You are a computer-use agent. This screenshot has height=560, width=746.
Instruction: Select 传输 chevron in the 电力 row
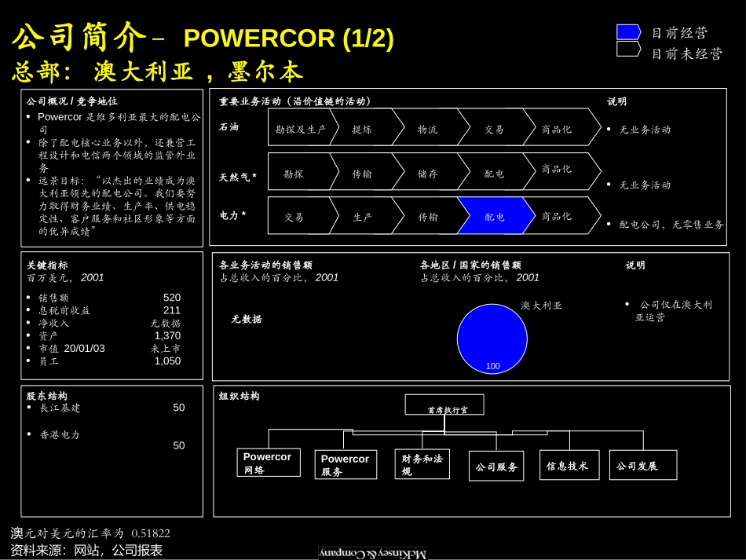pyautogui.click(x=431, y=216)
